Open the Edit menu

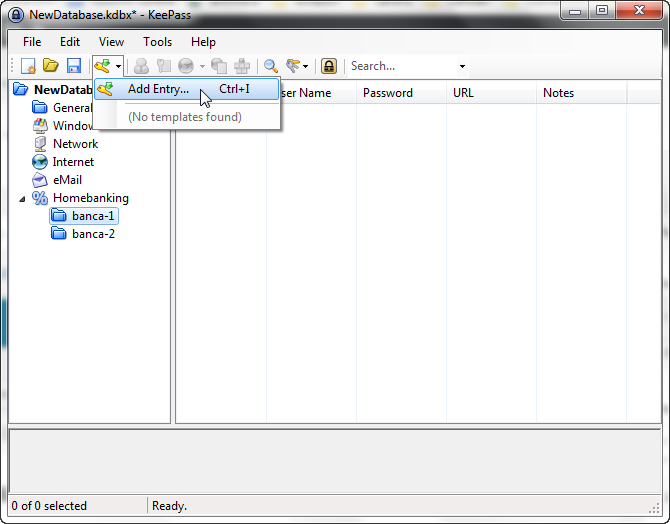point(70,42)
